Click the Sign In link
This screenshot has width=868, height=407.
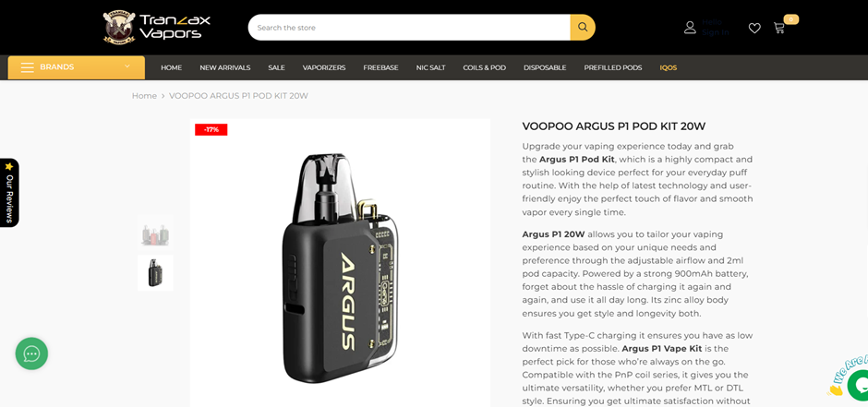pyautogui.click(x=716, y=32)
